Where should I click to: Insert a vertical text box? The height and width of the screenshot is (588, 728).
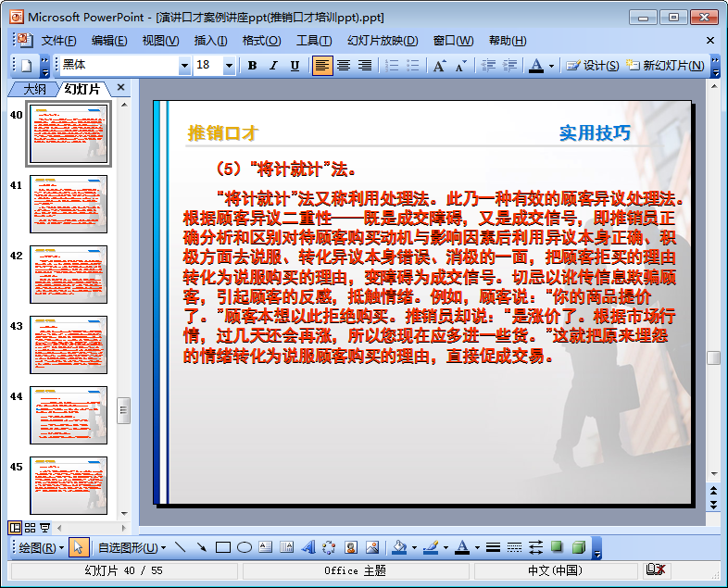(287, 547)
